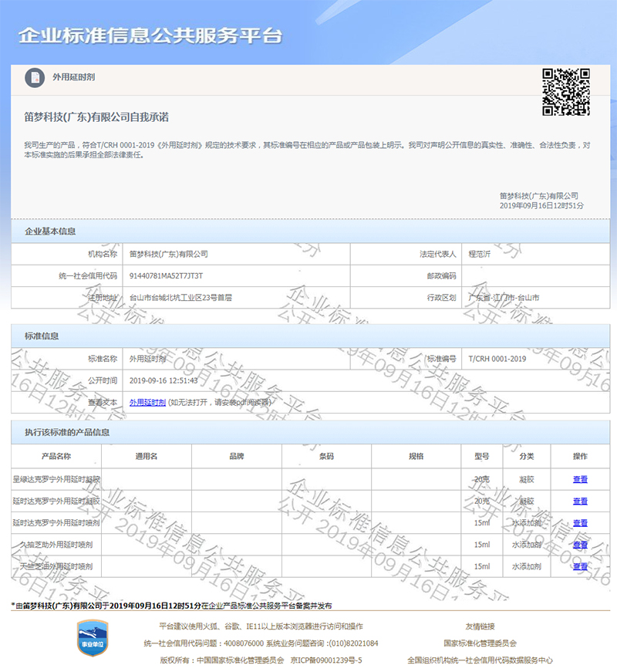Click the 凝胶 category of 呈绿达克罗宁外用延时凝胶
Image resolution: width=617 pixels, height=672 pixels.
(x=527, y=479)
